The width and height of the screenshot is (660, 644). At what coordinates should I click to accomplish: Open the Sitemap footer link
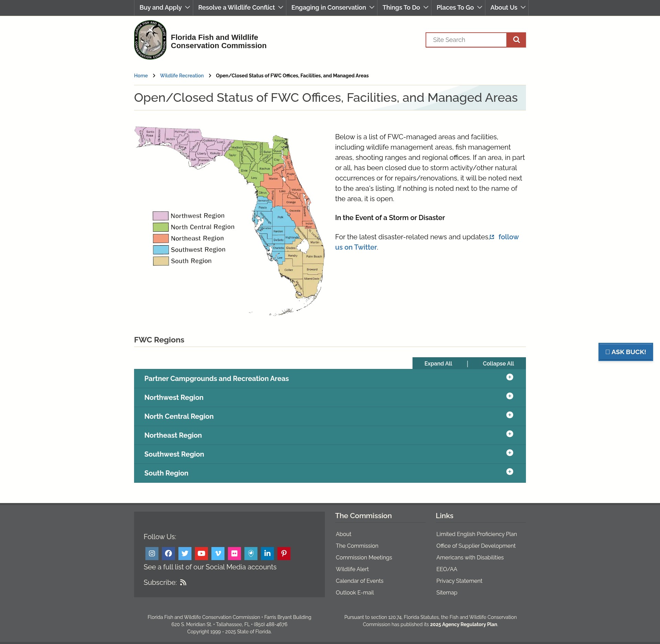pos(447,592)
